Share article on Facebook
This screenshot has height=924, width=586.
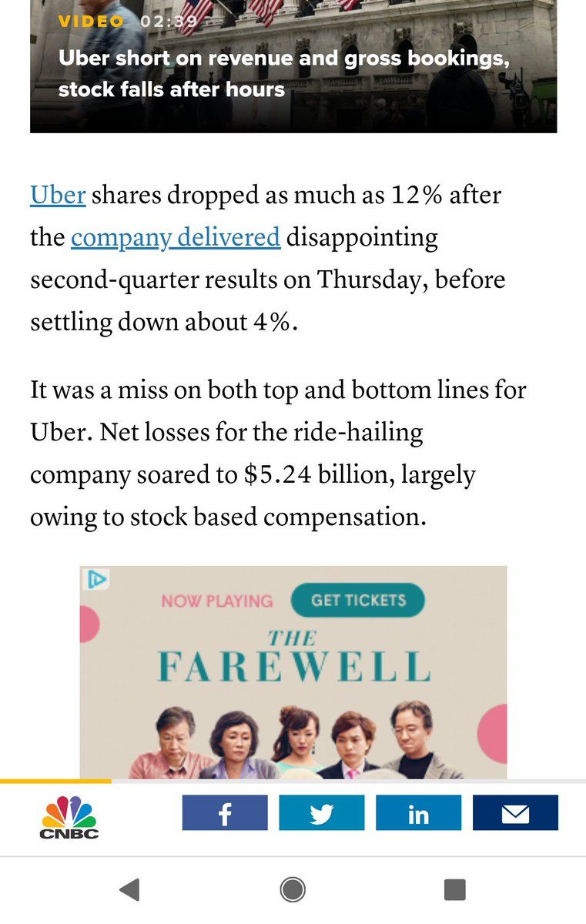click(225, 812)
